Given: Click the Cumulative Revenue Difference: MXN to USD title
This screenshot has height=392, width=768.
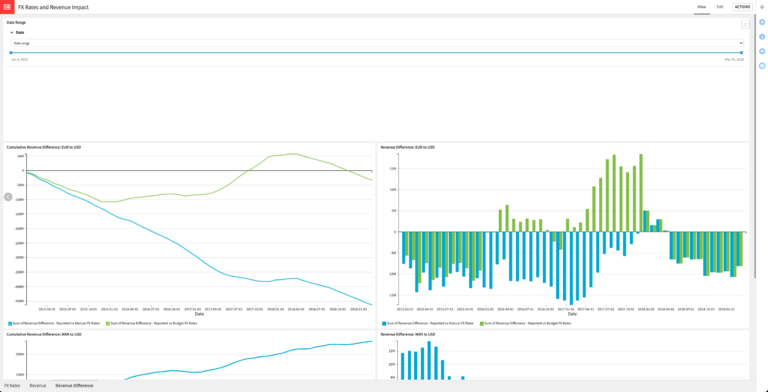Looking at the screenshot, I should [x=44, y=334].
